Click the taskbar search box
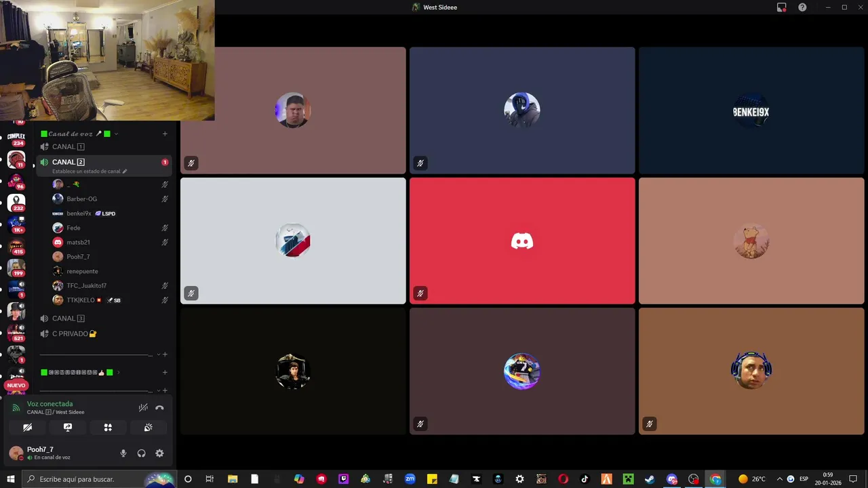868x488 pixels. pos(100,479)
